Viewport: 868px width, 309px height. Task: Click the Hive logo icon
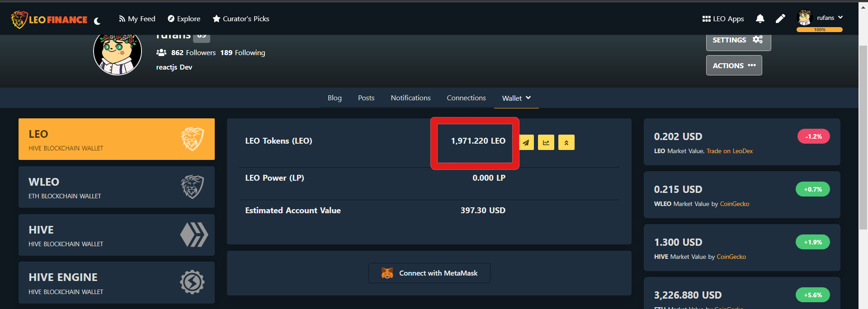pyautogui.click(x=194, y=234)
